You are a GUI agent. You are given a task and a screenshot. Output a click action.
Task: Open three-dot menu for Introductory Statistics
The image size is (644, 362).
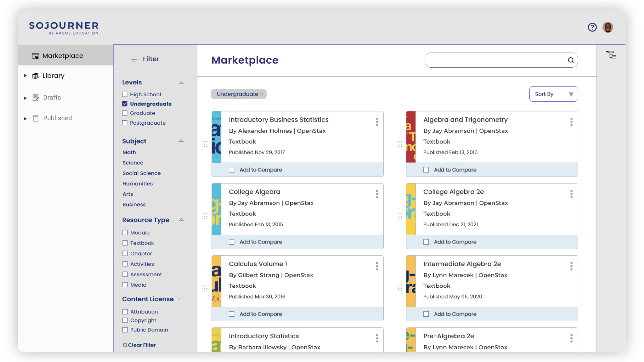[x=377, y=338]
